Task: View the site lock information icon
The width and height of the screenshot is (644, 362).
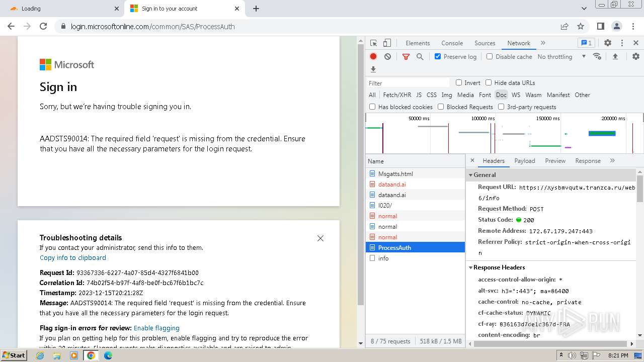Action: click(x=63, y=26)
